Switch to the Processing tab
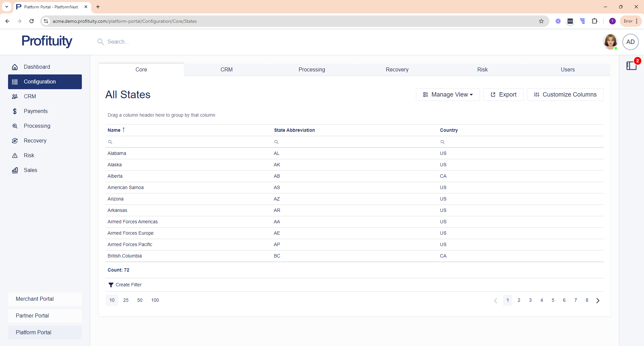This screenshot has height=346, width=644. click(312, 70)
